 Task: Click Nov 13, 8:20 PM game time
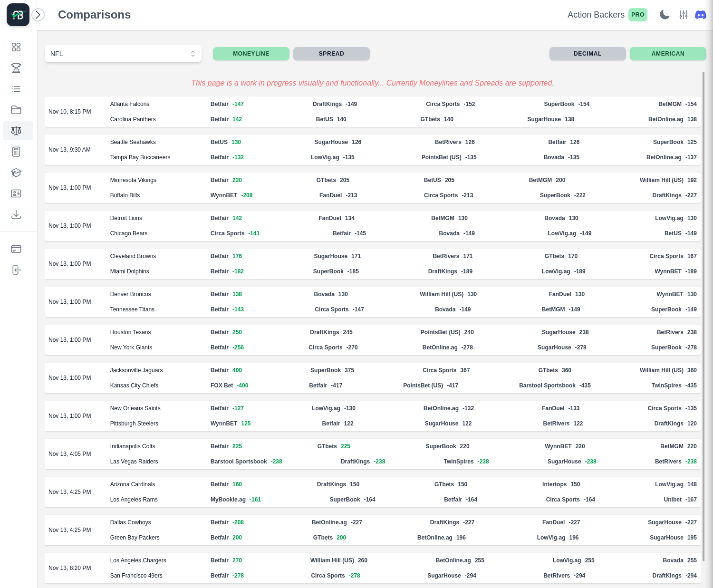click(70, 568)
